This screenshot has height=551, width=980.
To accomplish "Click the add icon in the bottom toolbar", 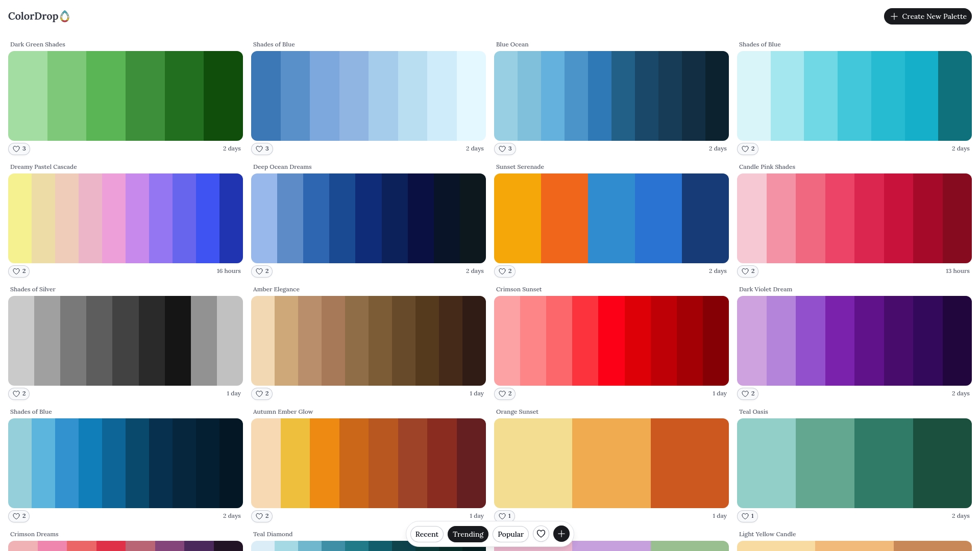I will click(x=561, y=534).
